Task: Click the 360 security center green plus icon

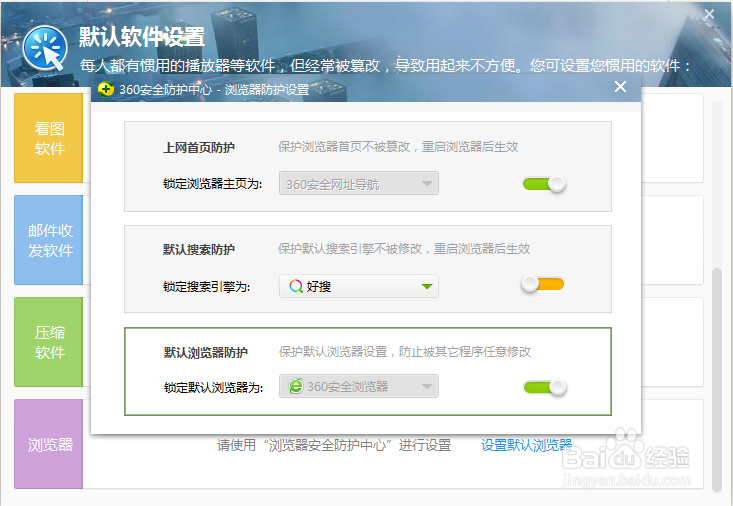Action: (106, 89)
